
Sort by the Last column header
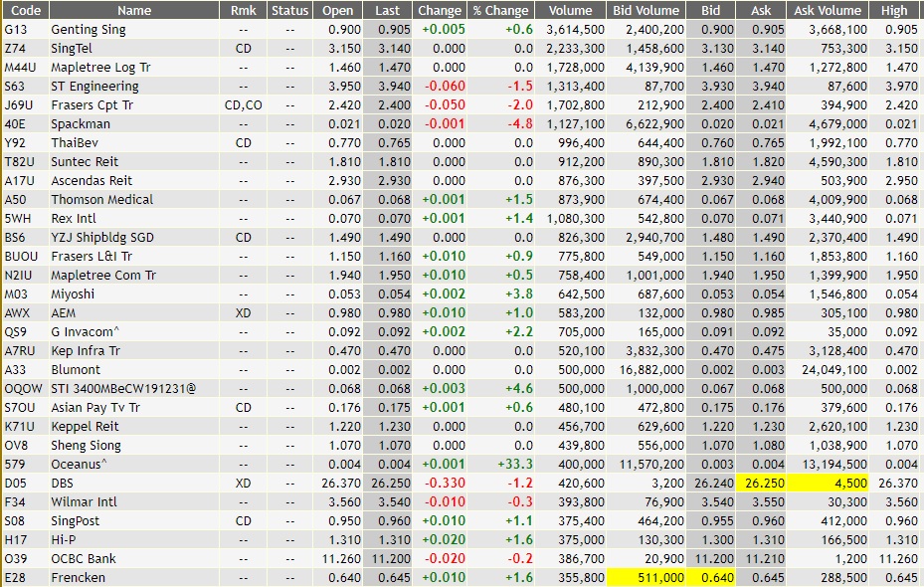[x=387, y=10]
